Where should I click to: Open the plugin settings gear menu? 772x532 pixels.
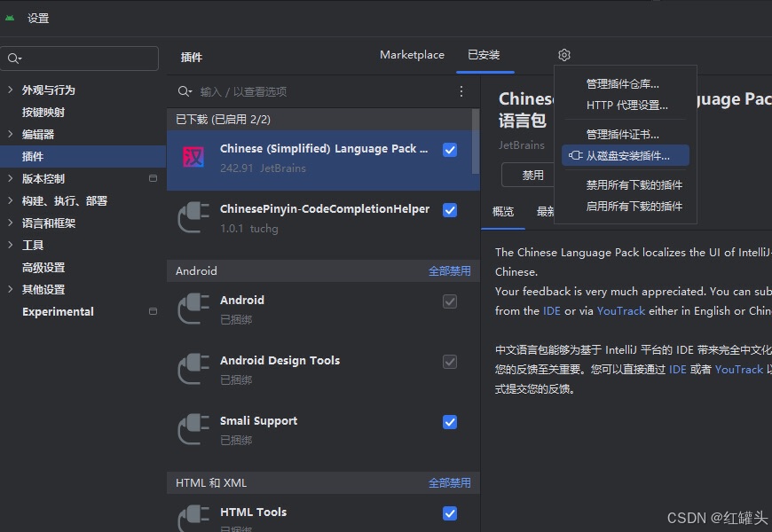[564, 55]
